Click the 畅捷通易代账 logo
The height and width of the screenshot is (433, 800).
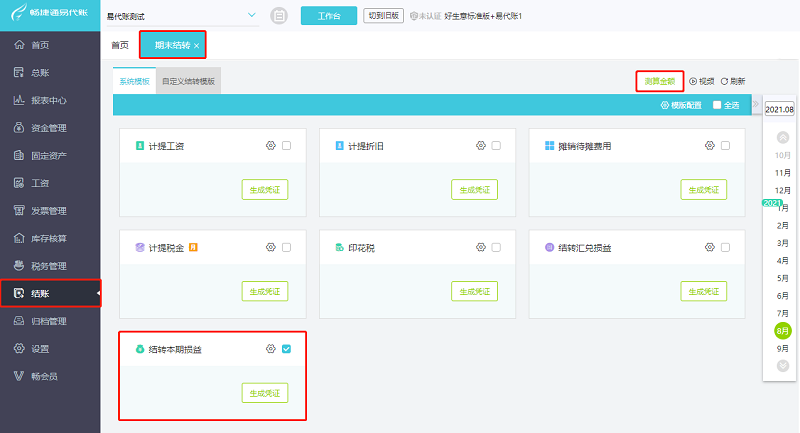(50, 12)
